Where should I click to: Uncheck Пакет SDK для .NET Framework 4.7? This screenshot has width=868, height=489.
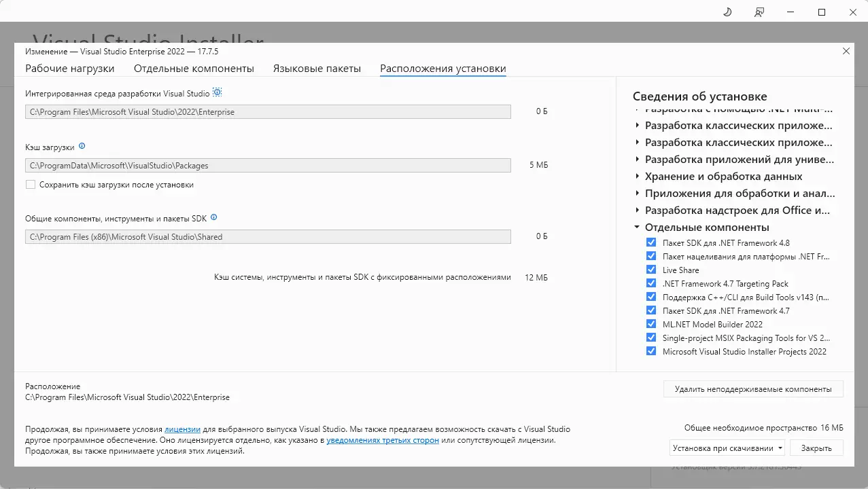tap(651, 311)
